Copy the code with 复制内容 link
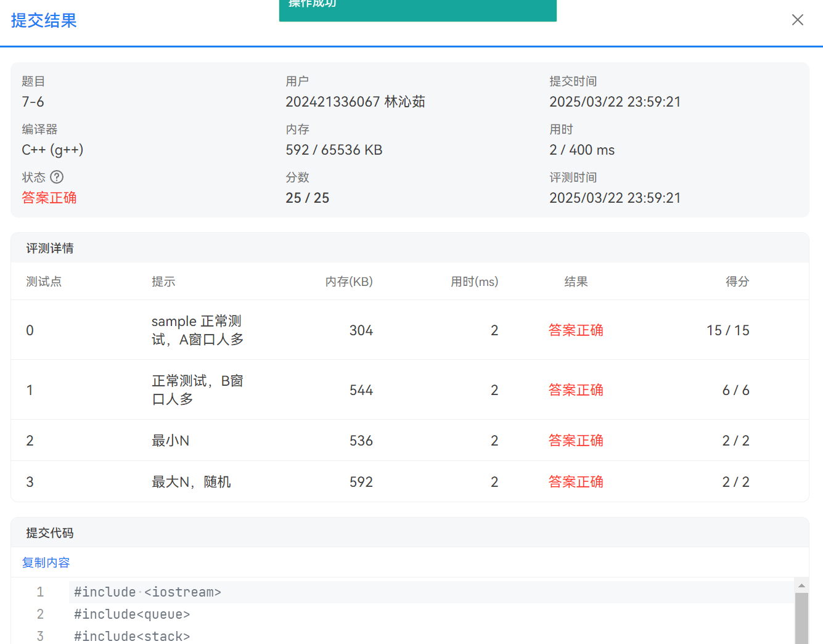 tap(46, 562)
